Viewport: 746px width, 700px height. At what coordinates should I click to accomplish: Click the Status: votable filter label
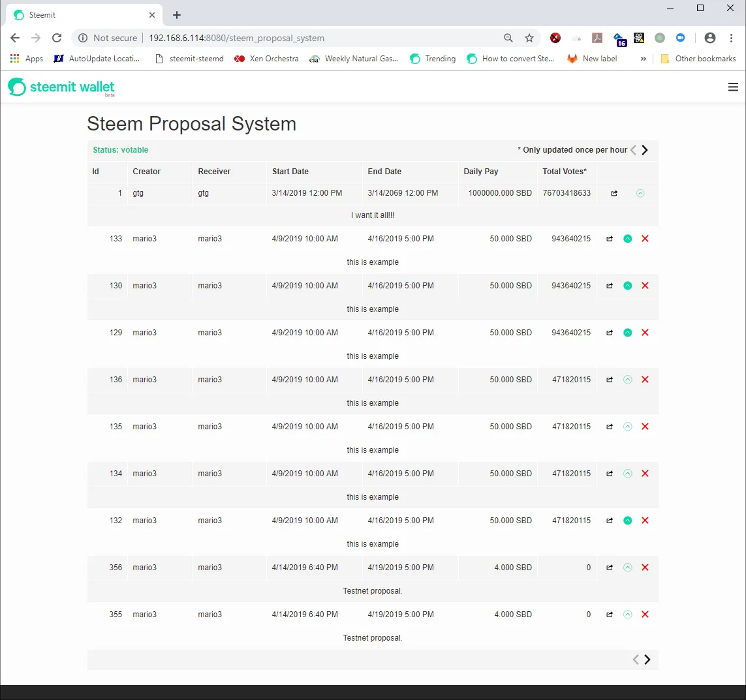tap(120, 150)
